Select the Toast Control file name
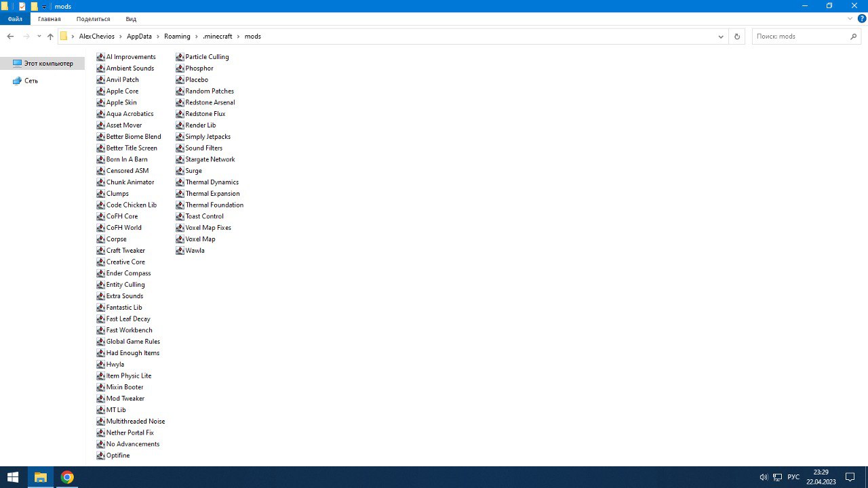 (x=204, y=217)
